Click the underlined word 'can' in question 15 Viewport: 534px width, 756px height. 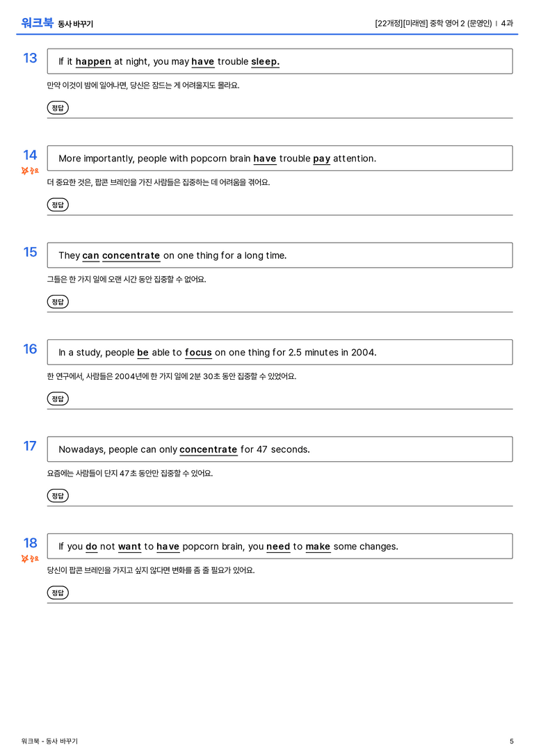click(x=90, y=255)
